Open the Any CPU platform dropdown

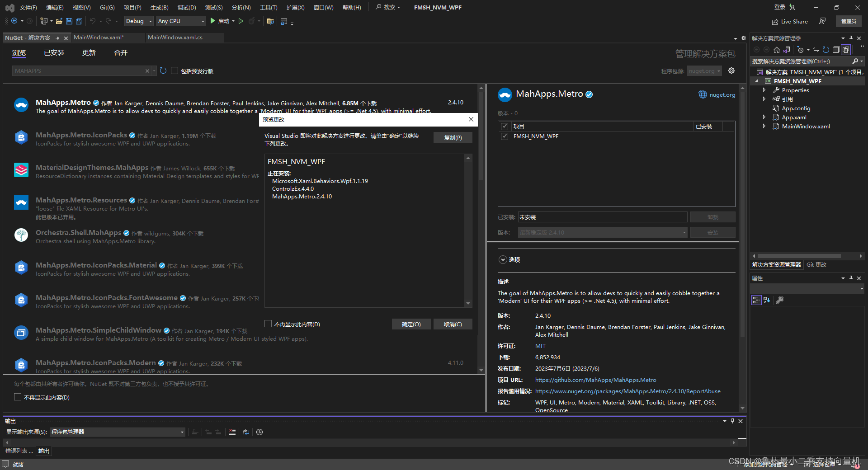(x=181, y=21)
